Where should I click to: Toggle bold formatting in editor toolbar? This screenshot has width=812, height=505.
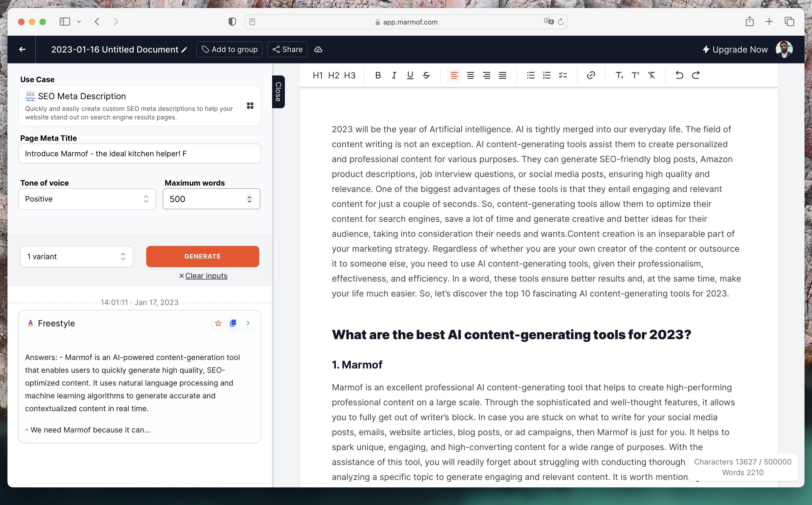[378, 75]
